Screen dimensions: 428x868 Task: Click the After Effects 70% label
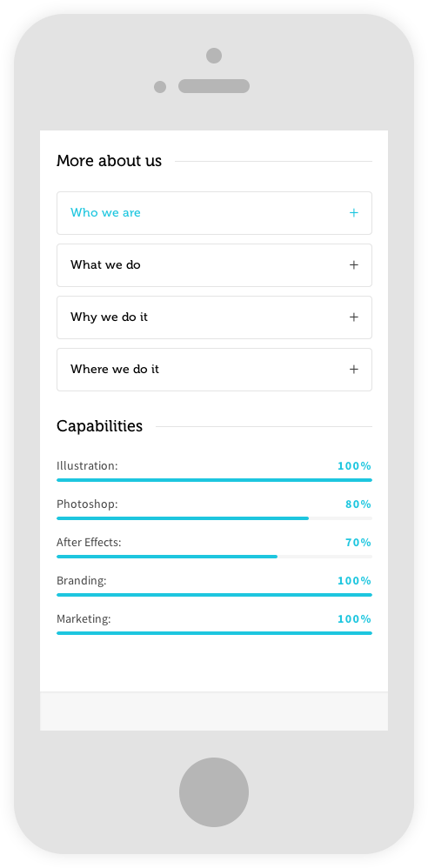coord(358,543)
